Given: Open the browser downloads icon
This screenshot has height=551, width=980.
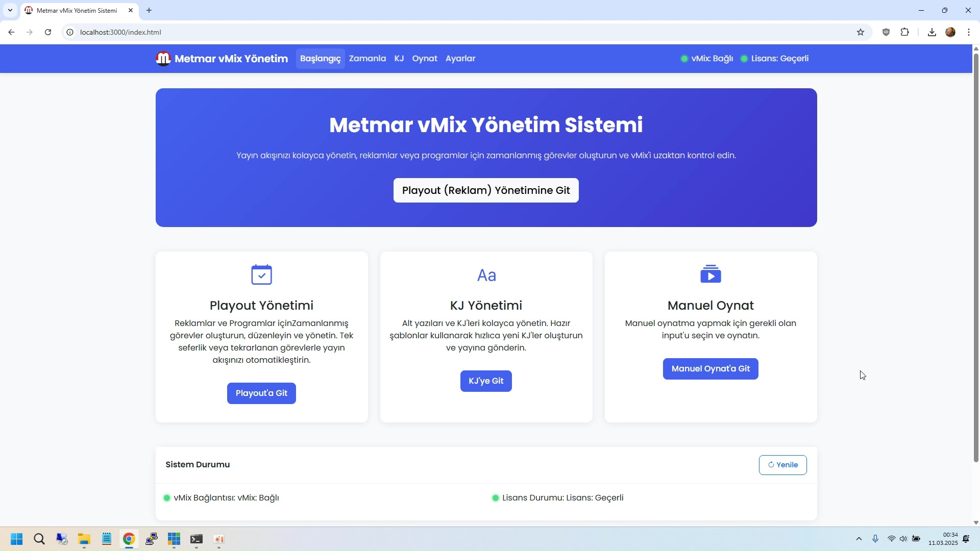Looking at the screenshot, I should tap(932, 32).
